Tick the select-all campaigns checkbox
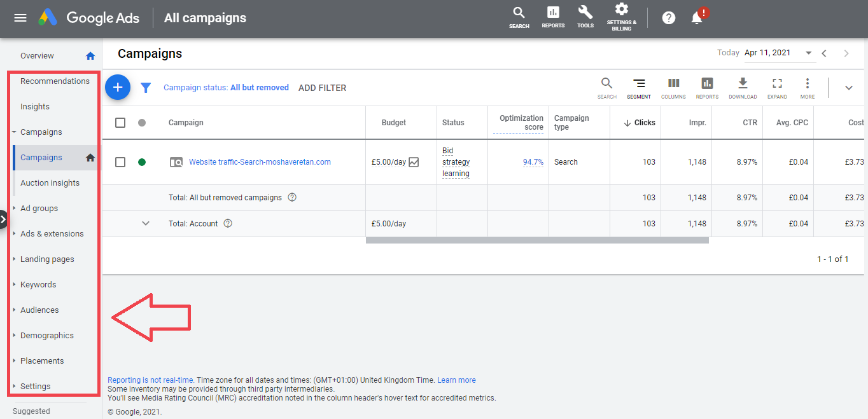The width and height of the screenshot is (868, 419). pyautogui.click(x=120, y=123)
